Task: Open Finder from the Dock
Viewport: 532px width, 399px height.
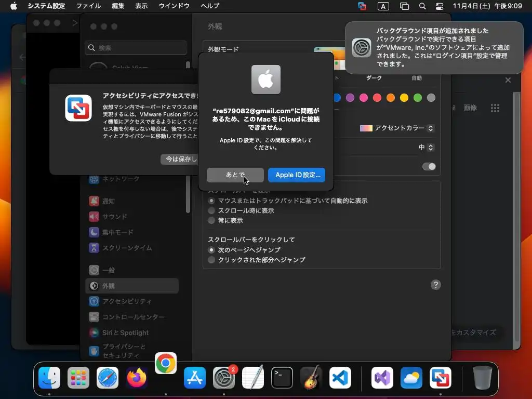Action: pos(49,378)
